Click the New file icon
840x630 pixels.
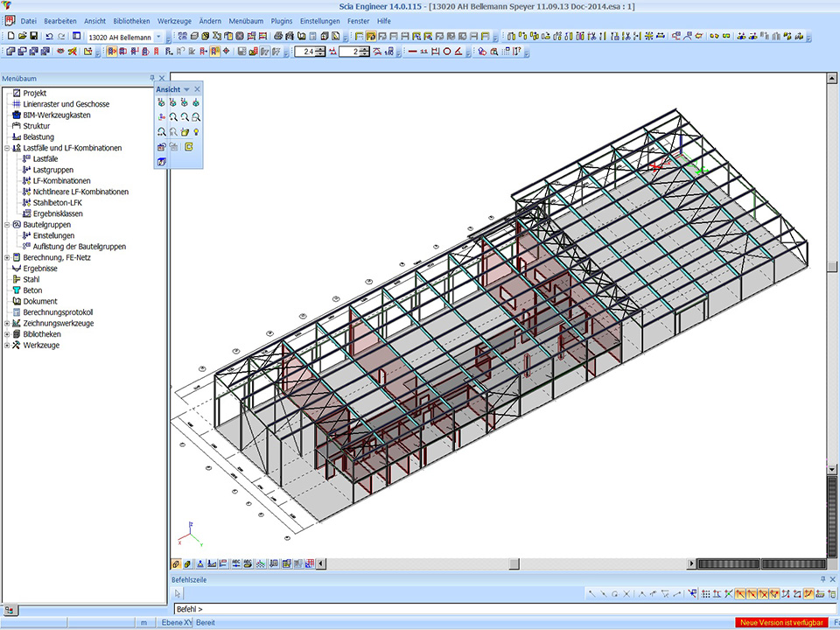coord(10,37)
